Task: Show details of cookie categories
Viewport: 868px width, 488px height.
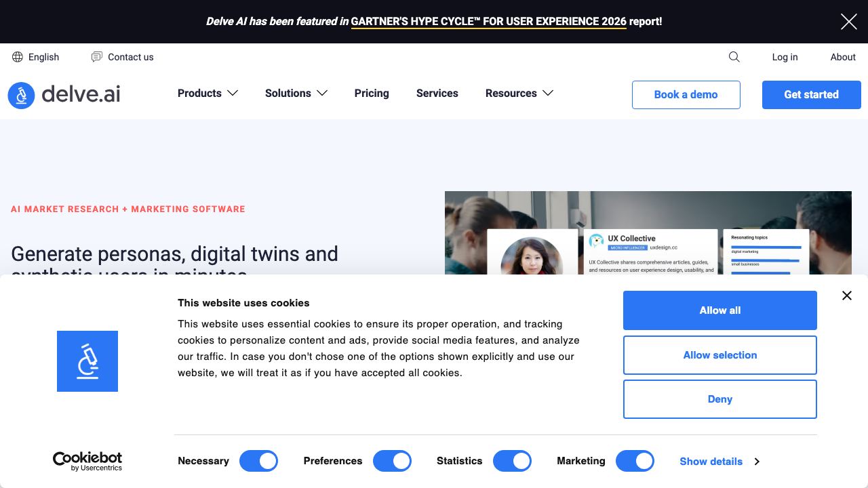Action: point(711,462)
